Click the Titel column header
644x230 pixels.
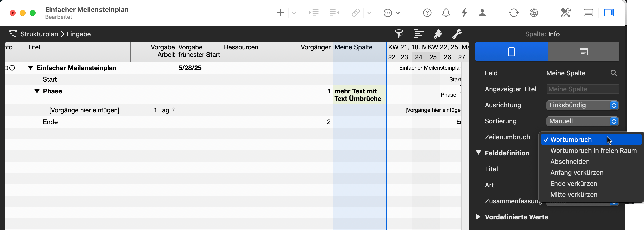tap(78, 52)
